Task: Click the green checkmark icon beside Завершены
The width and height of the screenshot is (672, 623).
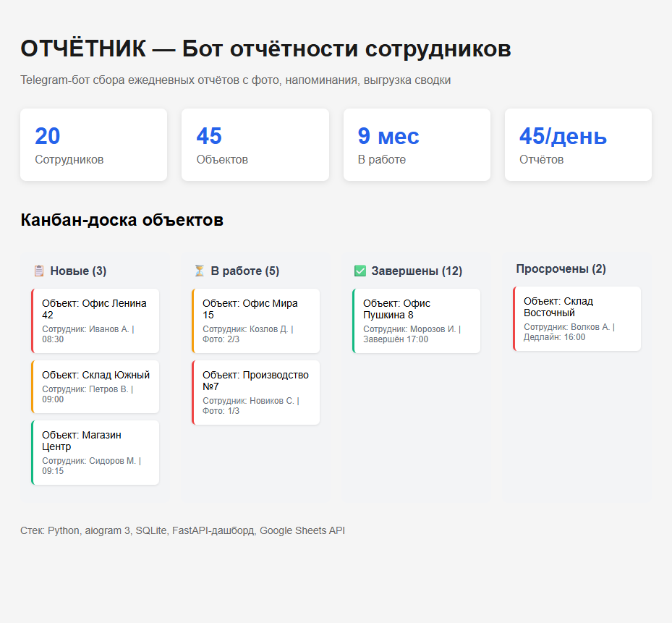Action: pyautogui.click(x=360, y=271)
